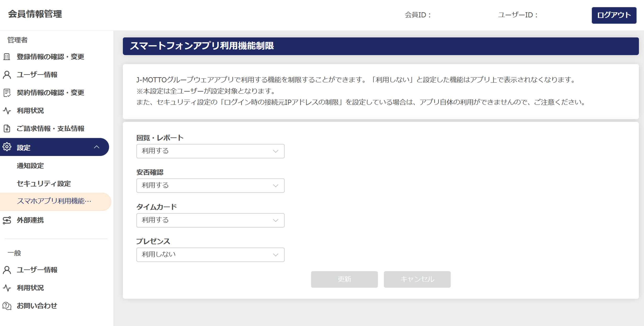Viewport: 644px width, 326px height.
Task: Click the person icon for admin ユーザー情報
Action: pos(7,75)
